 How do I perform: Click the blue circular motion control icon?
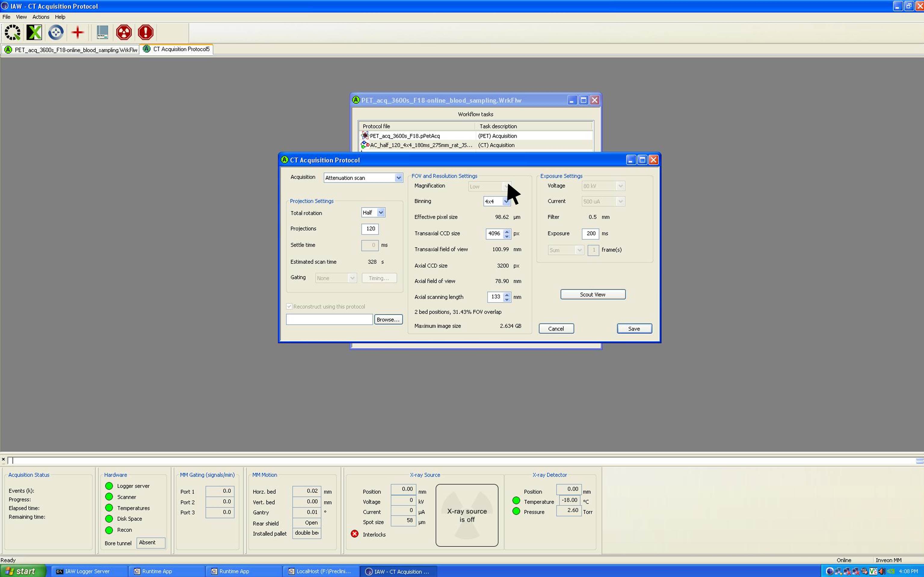56,32
